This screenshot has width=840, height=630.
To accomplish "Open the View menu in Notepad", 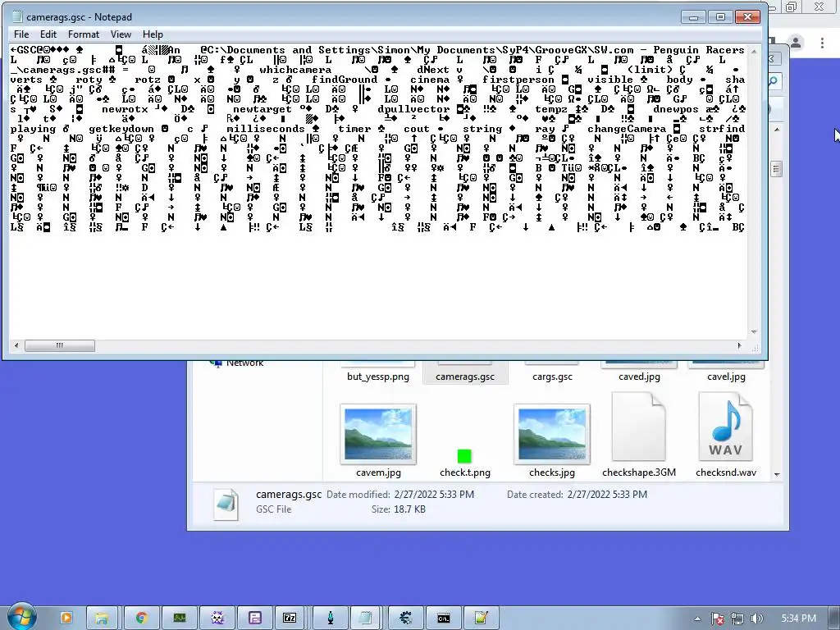I will 121,34.
